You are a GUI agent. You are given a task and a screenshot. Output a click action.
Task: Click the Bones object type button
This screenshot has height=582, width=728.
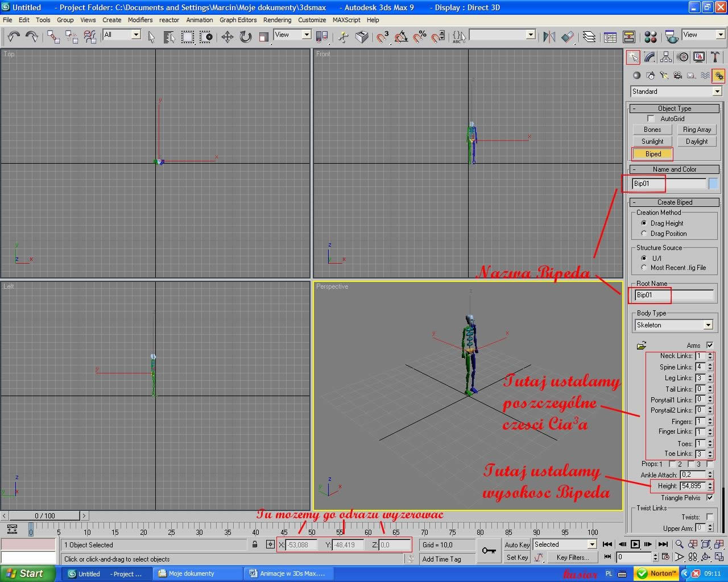pos(652,130)
